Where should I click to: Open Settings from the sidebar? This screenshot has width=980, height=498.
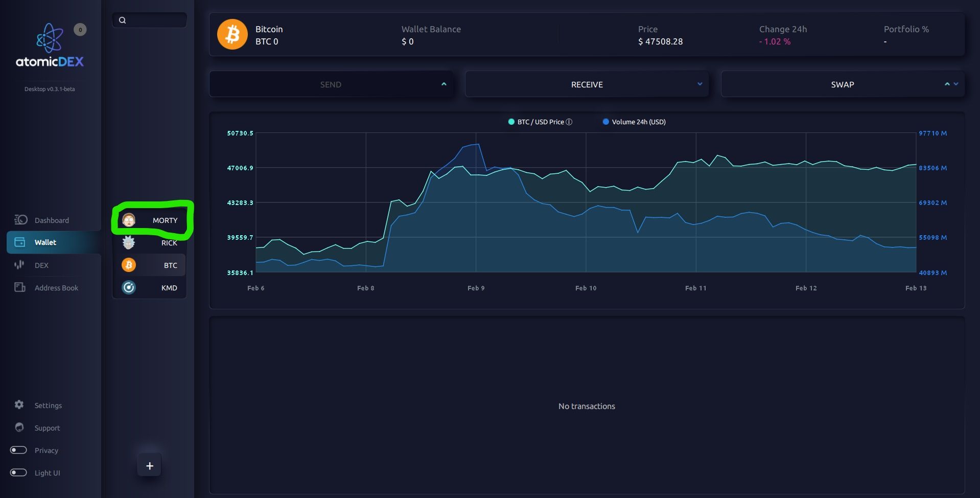pyautogui.click(x=48, y=405)
